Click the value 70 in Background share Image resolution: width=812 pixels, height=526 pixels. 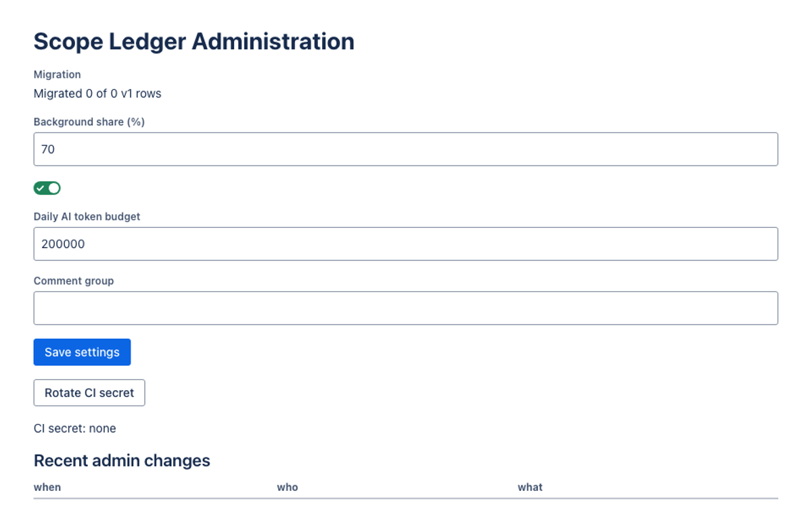point(48,149)
